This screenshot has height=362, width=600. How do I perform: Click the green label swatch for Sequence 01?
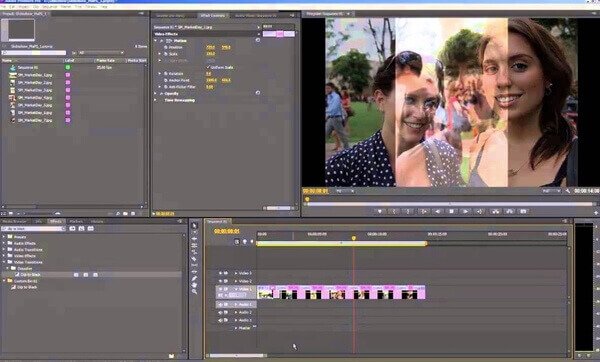click(68, 67)
